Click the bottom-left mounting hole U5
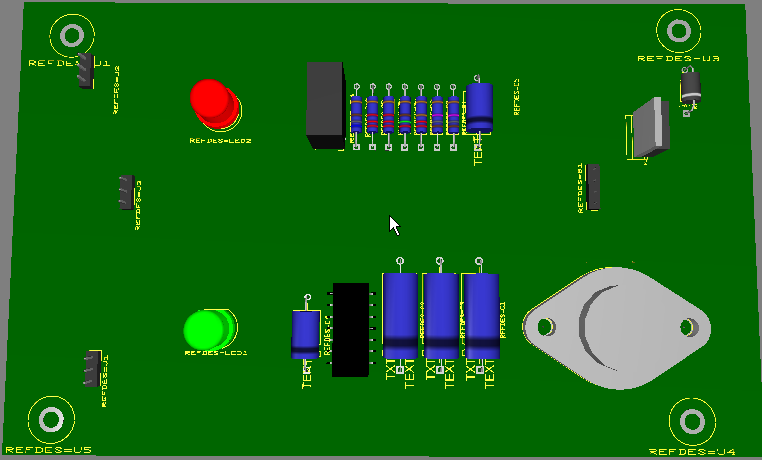Image resolution: width=762 pixels, height=460 pixels. point(49,421)
